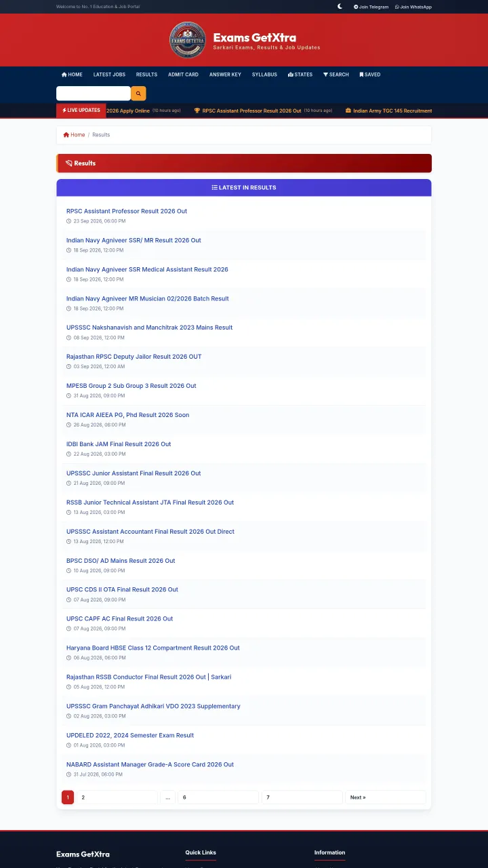Click footer Exams GetXtra heading

point(83,854)
